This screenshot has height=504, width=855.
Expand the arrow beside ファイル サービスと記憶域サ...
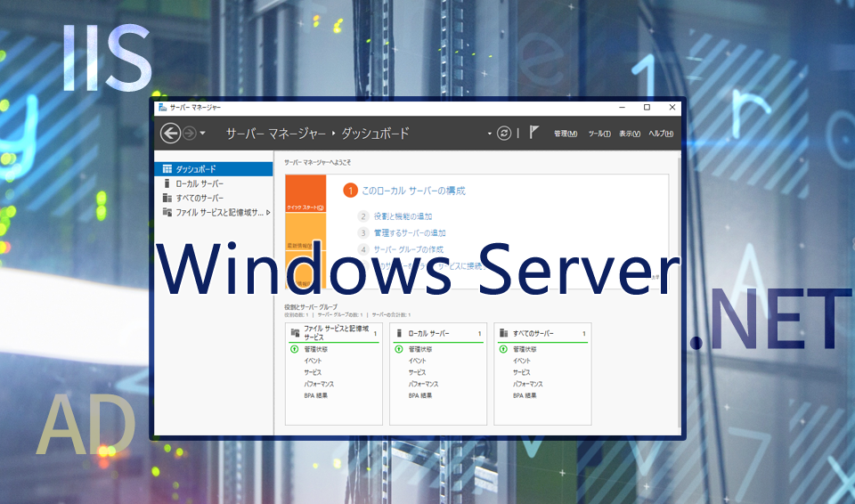pyautogui.click(x=268, y=212)
